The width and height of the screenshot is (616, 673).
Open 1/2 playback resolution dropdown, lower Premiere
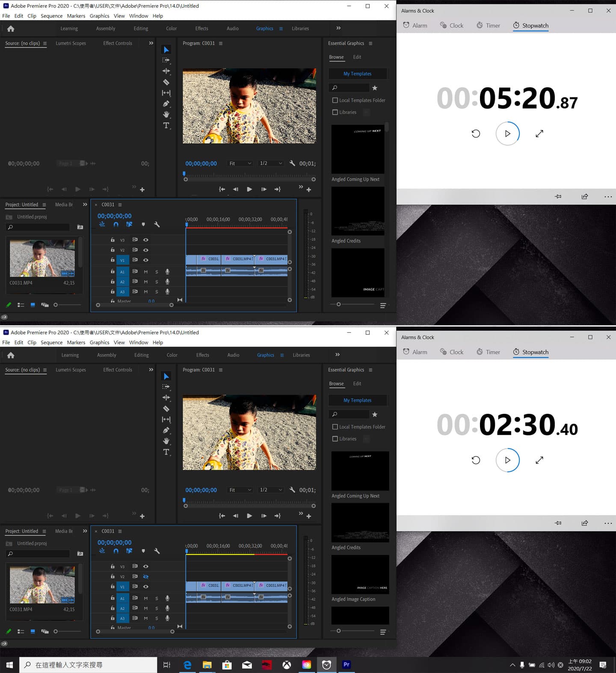tap(271, 490)
